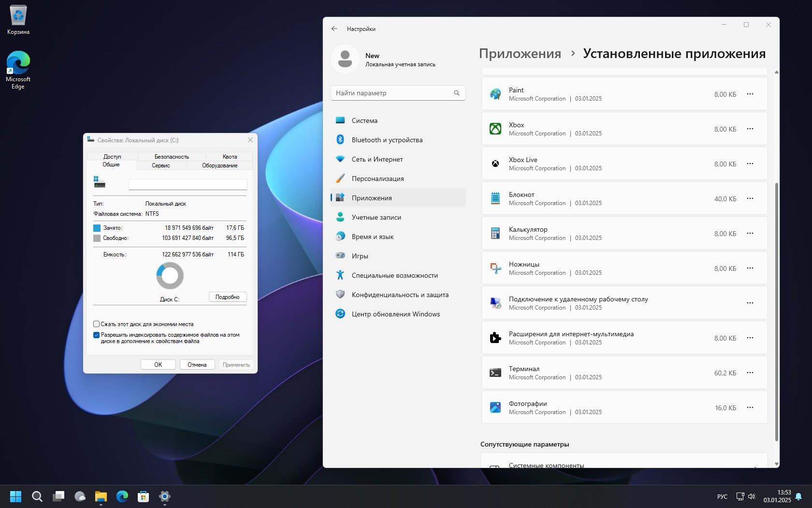
Task: Open the more options menu for Калькулятор
Action: pyautogui.click(x=750, y=234)
